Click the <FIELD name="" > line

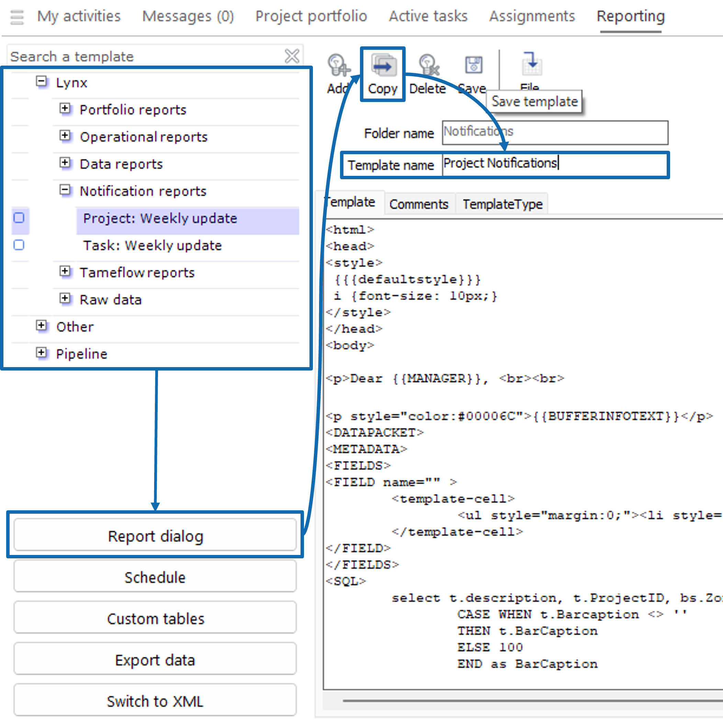392,482
